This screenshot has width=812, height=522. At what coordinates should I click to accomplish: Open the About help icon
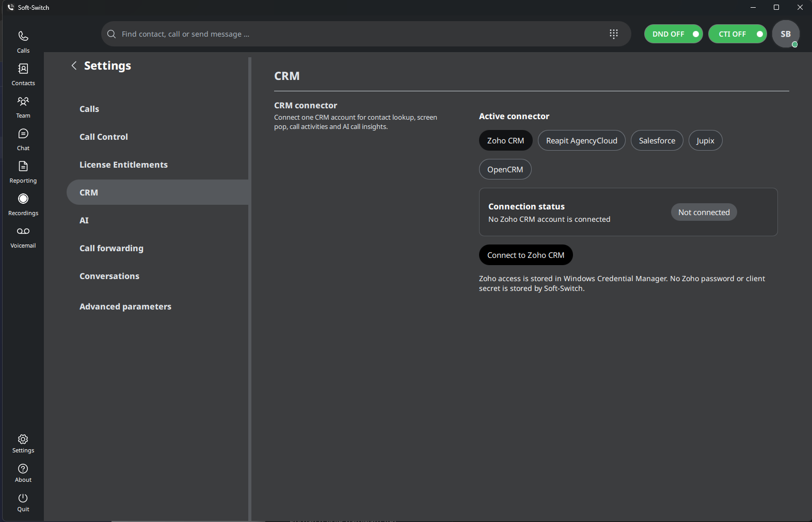click(23, 472)
